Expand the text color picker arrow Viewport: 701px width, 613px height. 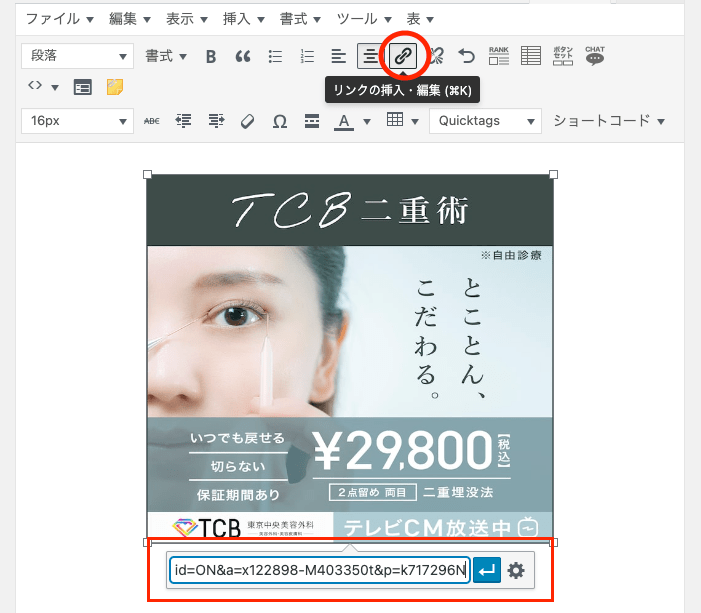tap(367, 121)
